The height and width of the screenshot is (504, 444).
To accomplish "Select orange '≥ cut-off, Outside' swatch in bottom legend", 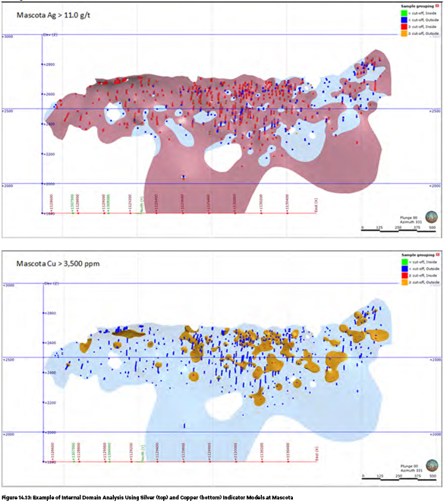I will pyautogui.click(x=405, y=282).
